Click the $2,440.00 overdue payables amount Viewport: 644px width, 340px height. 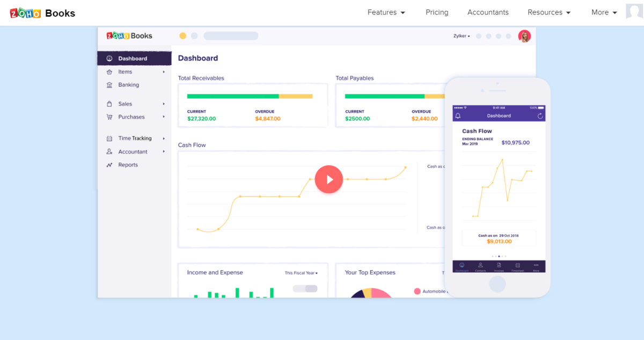pyautogui.click(x=425, y=119)
